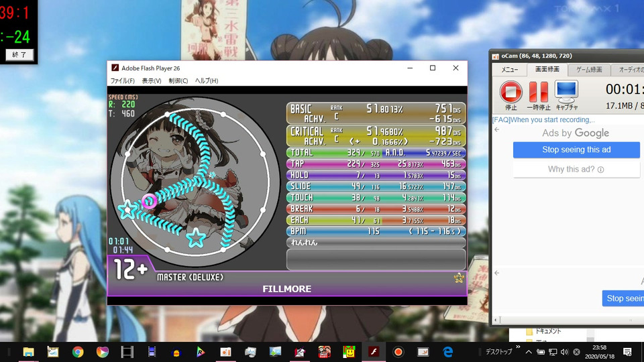Image resolution: width=644 pixels, height=362 pixels.
Task: Click the colorful R triangle taskbar icon
Action: (201, 352)
